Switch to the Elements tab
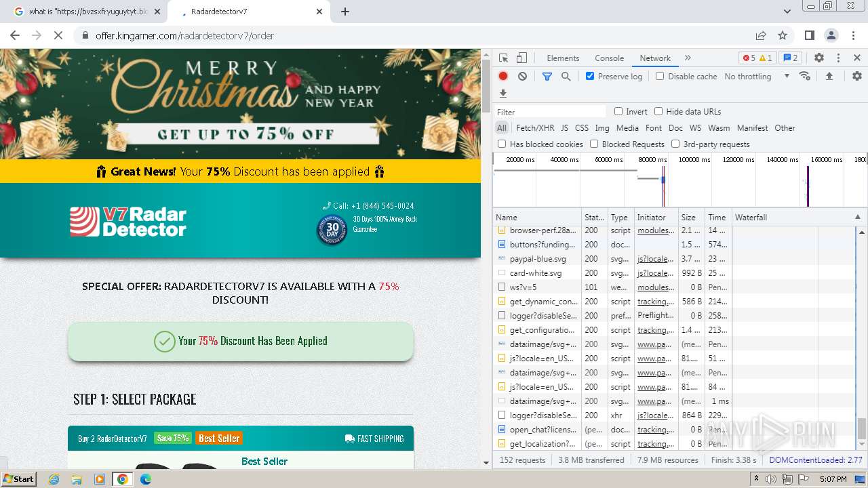 pos(563,58)
